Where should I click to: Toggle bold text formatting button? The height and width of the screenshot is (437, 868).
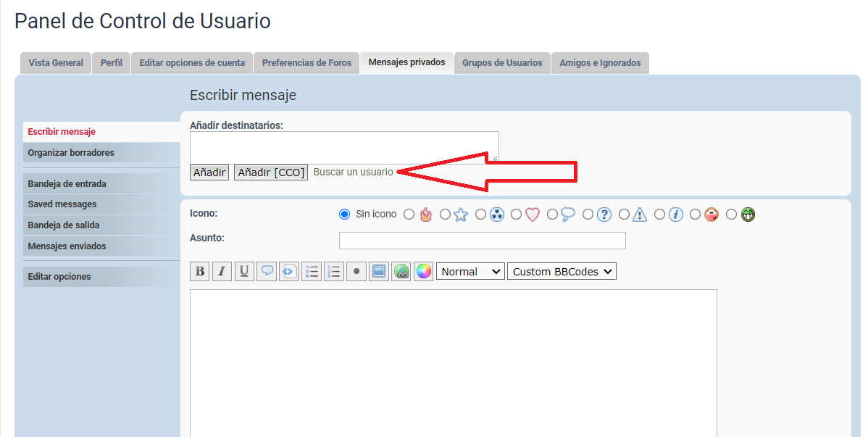(x=200, y=272)
